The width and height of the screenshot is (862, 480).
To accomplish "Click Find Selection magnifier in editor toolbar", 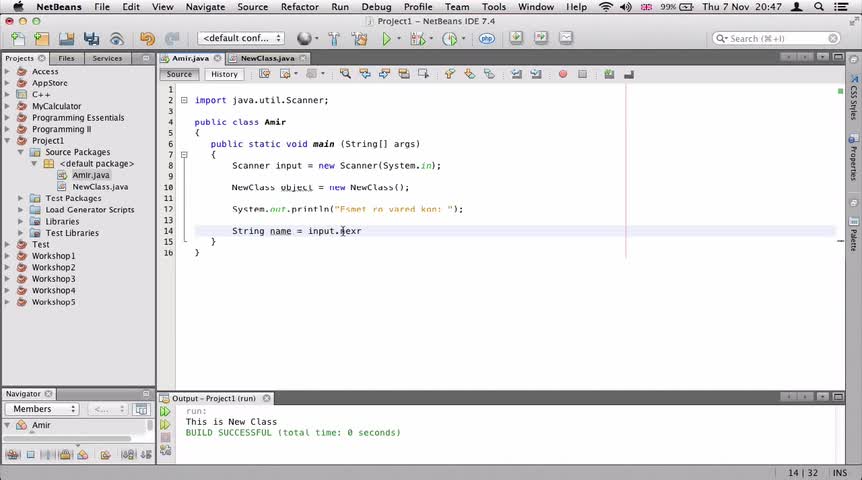I will pyautogui.click(x=345, y=74).
